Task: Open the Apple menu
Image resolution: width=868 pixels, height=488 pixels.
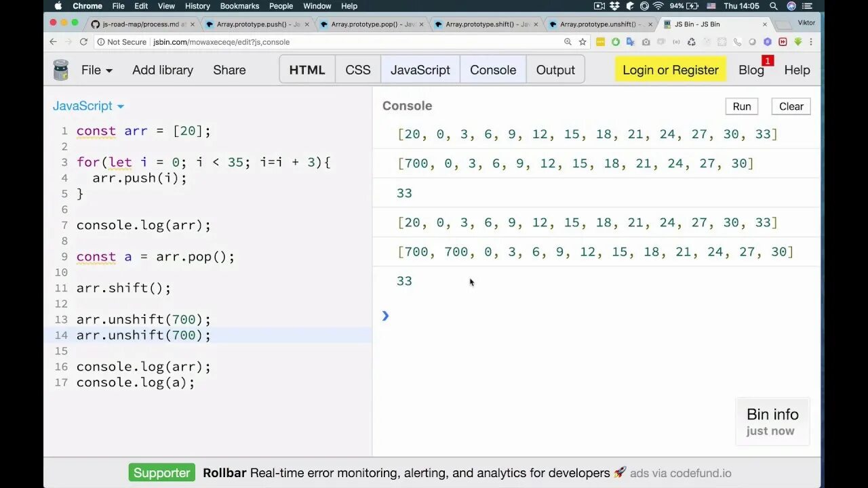Action: coord(58,6)
